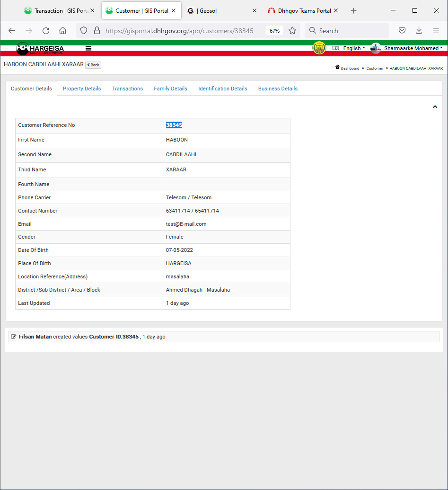Click Last Updated value 1 day ago
Image resolution: width=448 pixels, height=490 pixels.
point(177,303)
